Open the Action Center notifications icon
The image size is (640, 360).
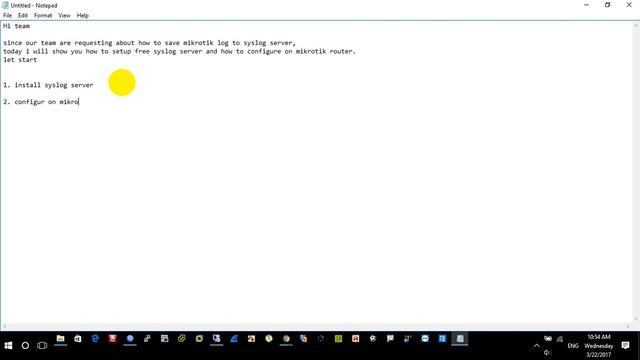pos(625,346)
